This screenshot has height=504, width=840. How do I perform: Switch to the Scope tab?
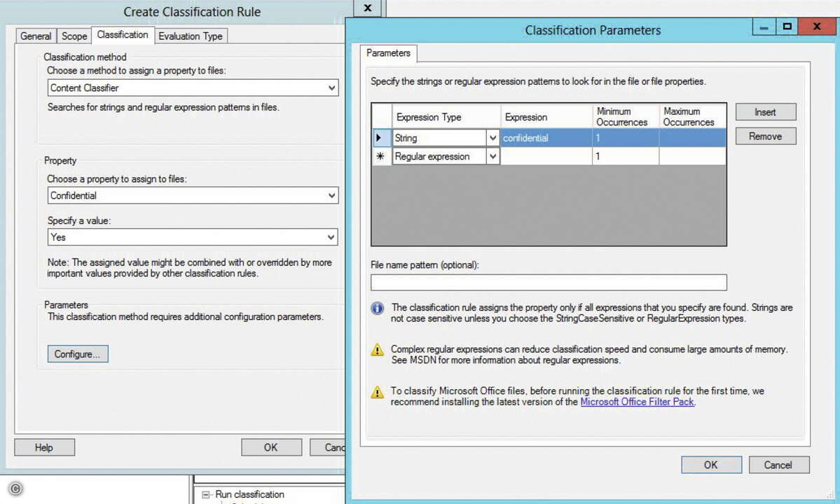coord(74,36)
